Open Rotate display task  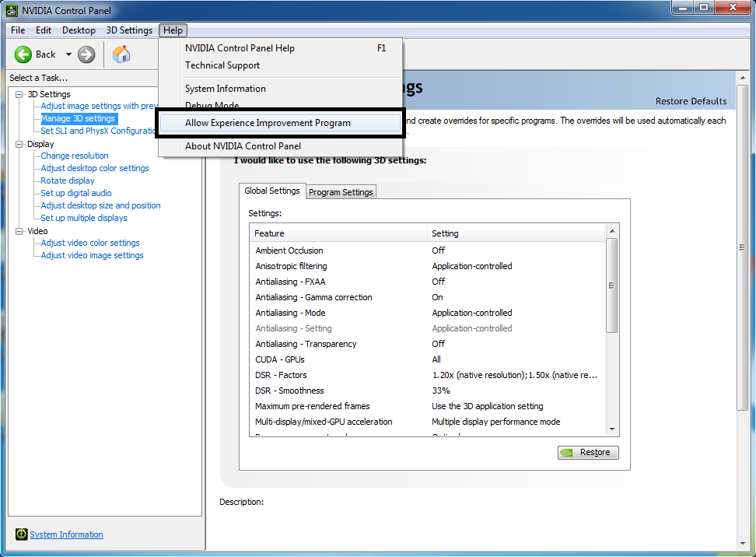(x=68, y=180)
